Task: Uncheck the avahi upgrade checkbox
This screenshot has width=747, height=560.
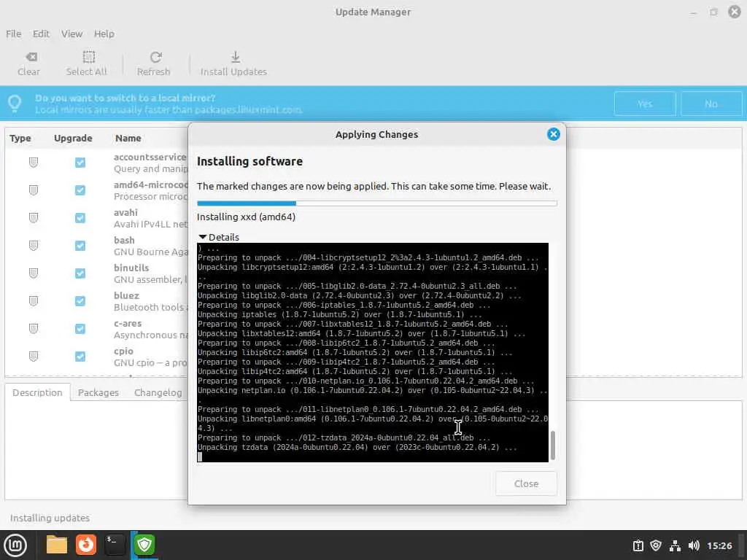Action: click(x=80, y=217)
